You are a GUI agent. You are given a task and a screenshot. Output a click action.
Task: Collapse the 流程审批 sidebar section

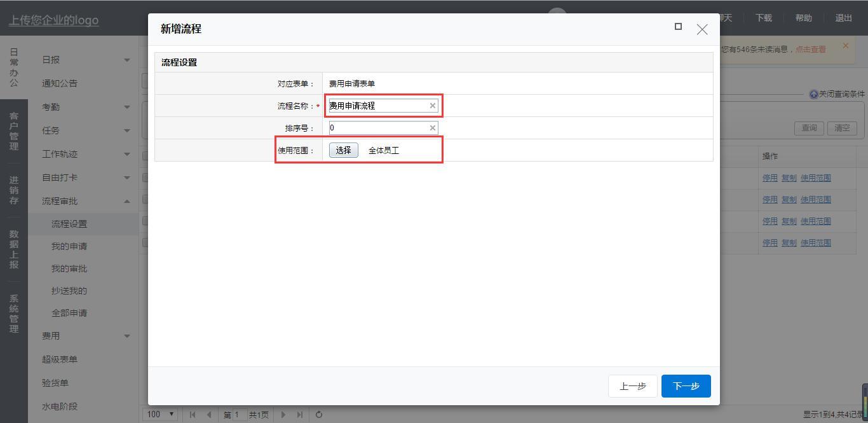click(126, 201)
